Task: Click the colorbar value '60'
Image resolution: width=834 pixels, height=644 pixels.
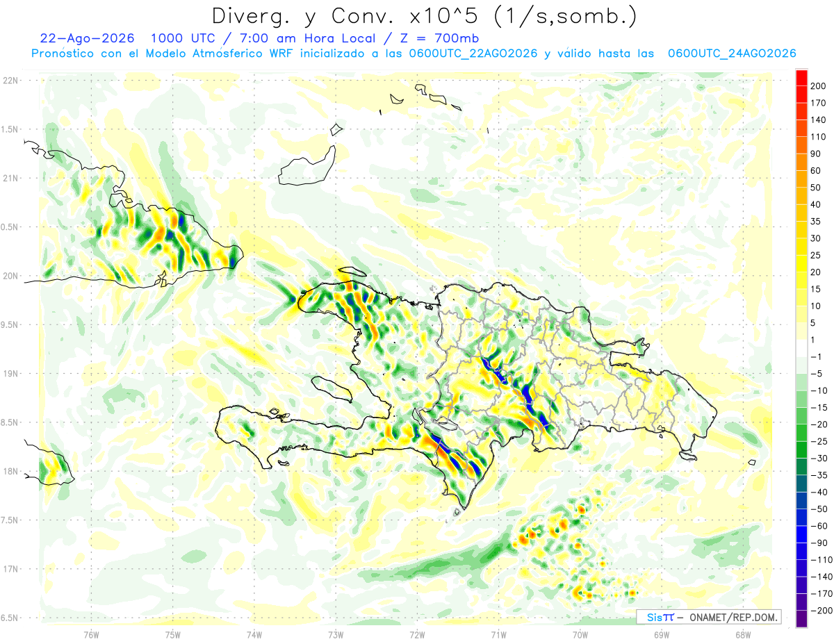Action: coord(816,171)
